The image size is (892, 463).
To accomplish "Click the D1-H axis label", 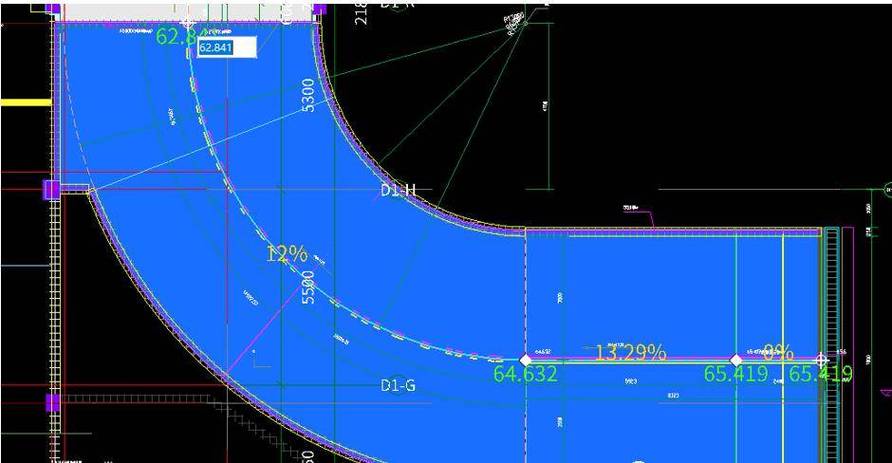I will [x=398, y=190].
